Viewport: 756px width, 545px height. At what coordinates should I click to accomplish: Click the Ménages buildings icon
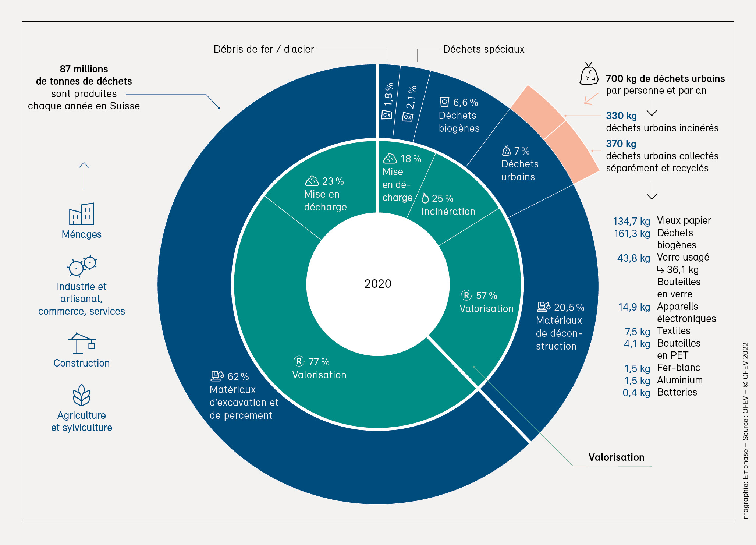[82, 214]
